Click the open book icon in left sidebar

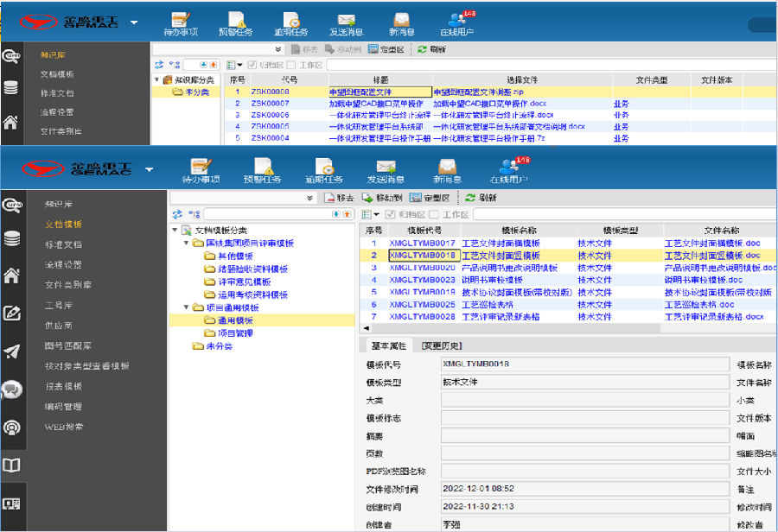click(11, 465)
